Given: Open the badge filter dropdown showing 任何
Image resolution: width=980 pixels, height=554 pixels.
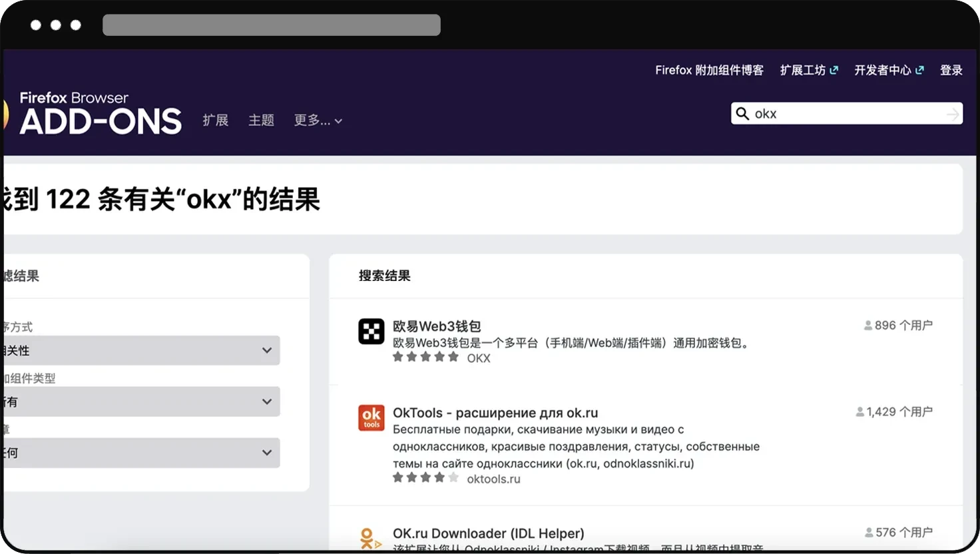Looking at the screenshot, I should tap(140, 453).
